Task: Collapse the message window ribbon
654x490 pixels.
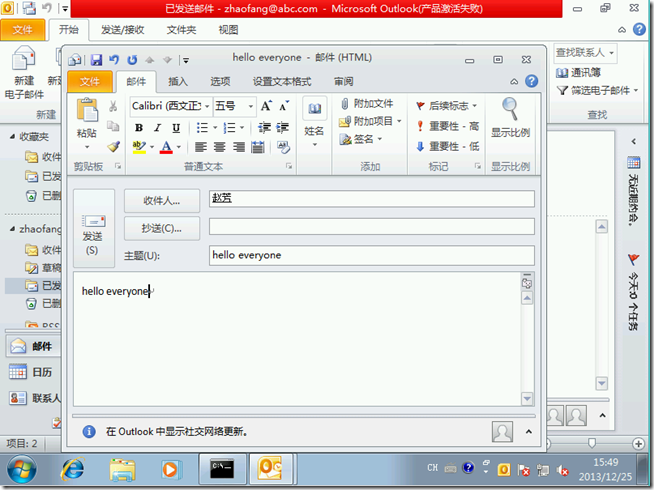Action: (x=514, y=81)
